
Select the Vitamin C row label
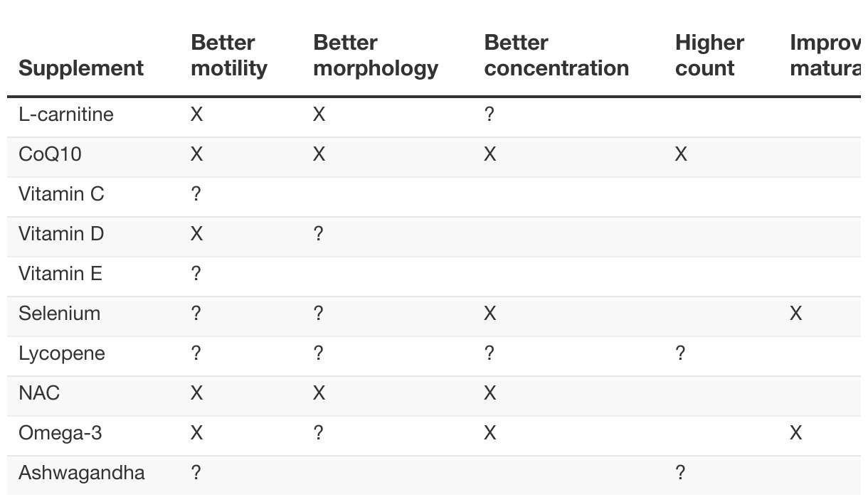61,194
